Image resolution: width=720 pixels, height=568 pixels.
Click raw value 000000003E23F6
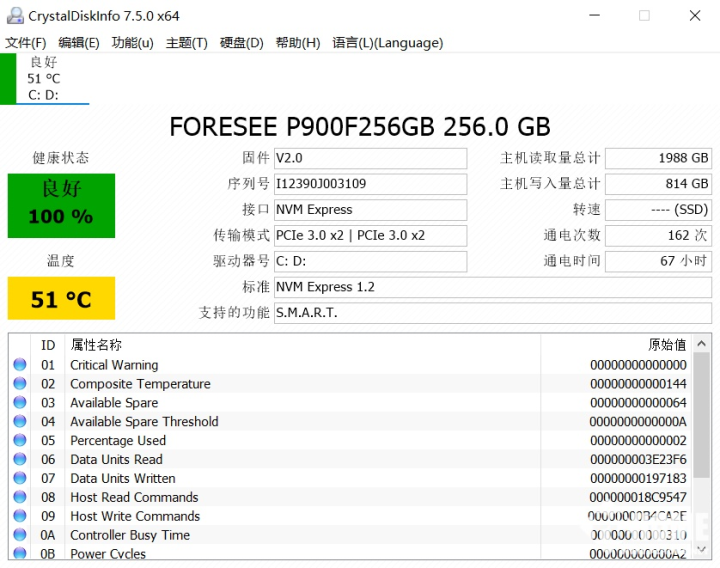coord(638,459)
